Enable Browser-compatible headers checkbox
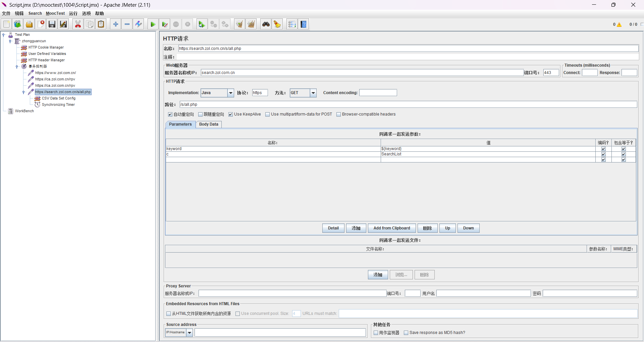644x342 pixels. click(339, 115)
